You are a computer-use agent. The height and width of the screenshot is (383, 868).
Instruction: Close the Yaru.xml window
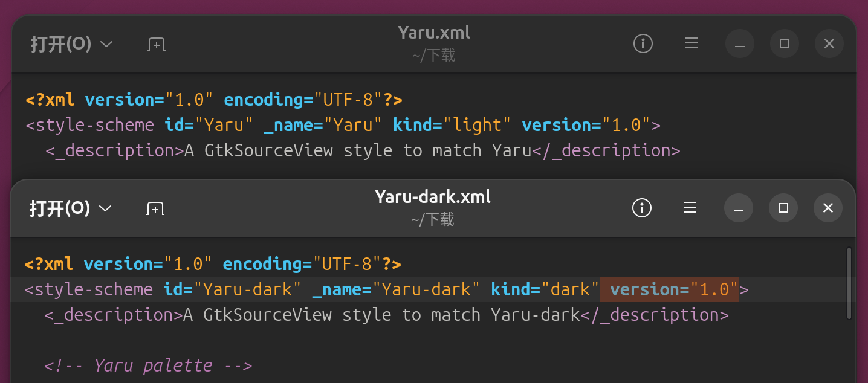[x=829, y=43]
